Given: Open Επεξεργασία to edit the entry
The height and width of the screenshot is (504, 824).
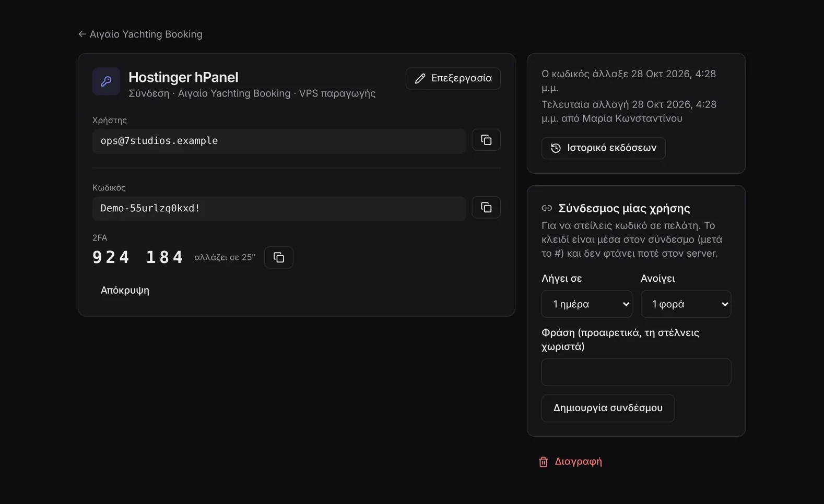Looking at the screenshot, I should coord(453,78).
